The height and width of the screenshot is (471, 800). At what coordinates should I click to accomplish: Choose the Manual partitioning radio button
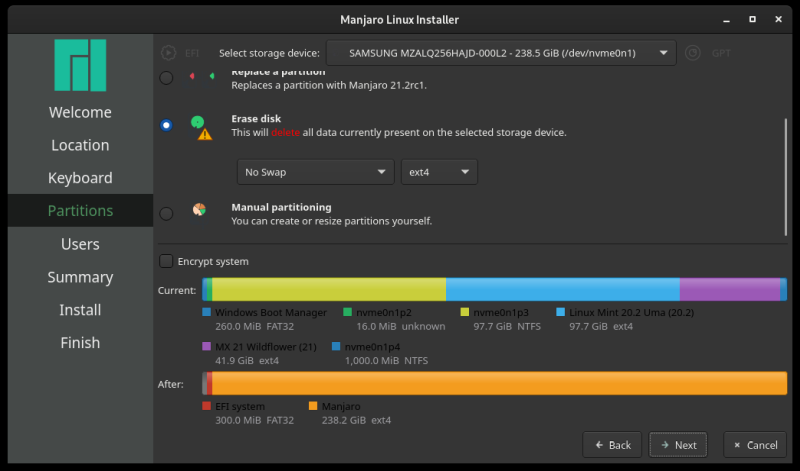(x=166, y=212)
